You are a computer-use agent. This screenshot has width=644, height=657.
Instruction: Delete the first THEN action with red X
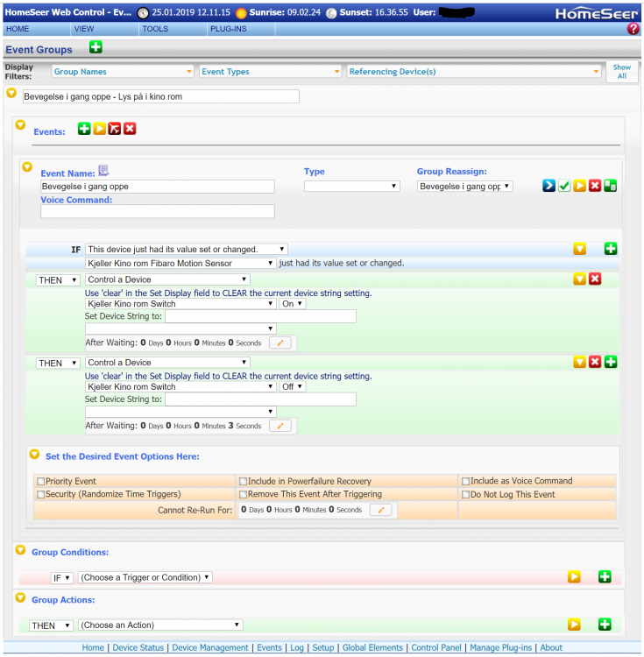click(595, 279)
